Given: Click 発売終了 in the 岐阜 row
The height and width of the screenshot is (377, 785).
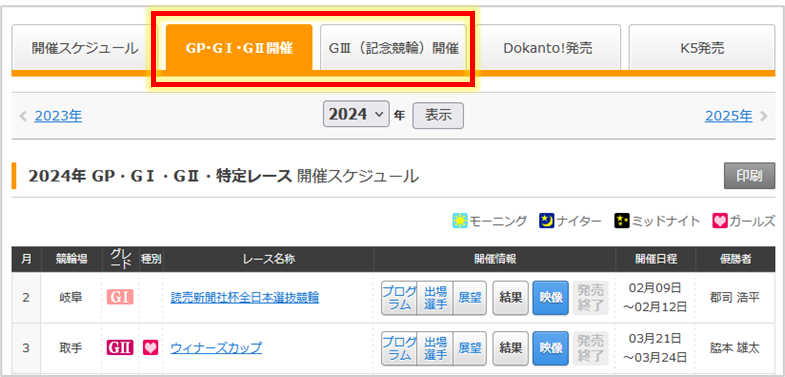Looking at the screenshot, I should click(591, 298).
